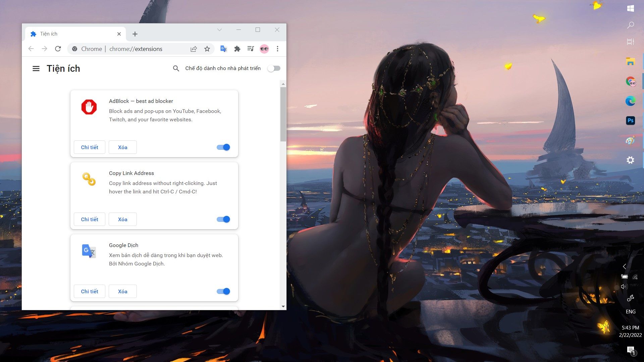
Task: Open the Extensions hamburger menu
Action: tap(36, 69)
